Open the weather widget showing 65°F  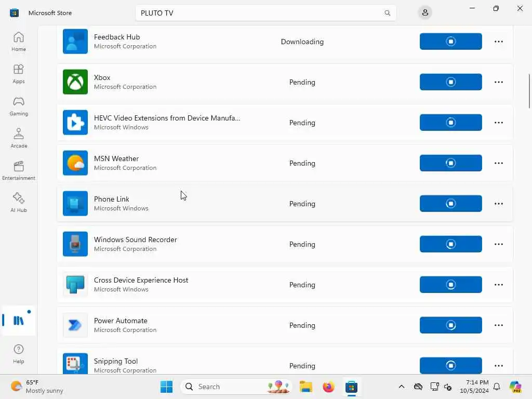click(37, 387)
